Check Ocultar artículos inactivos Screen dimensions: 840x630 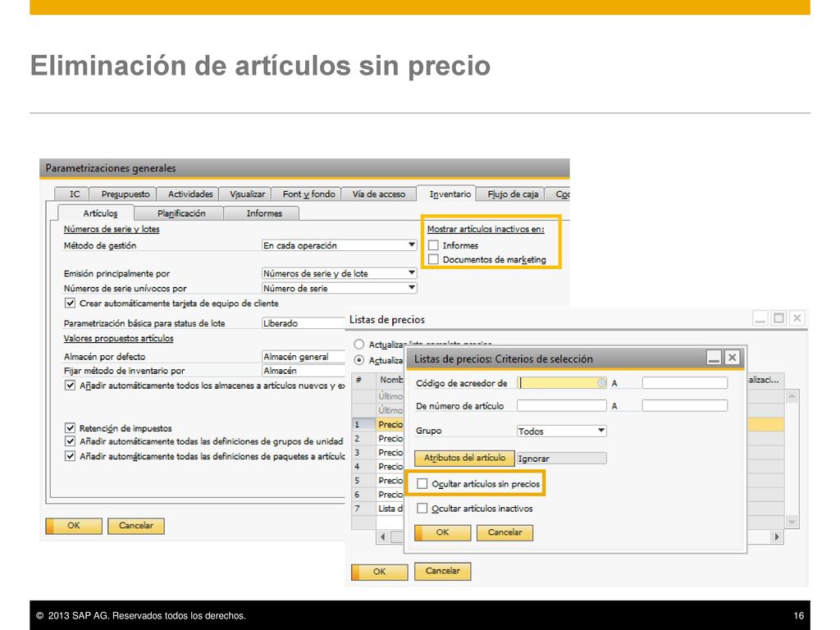coord(422,508)
